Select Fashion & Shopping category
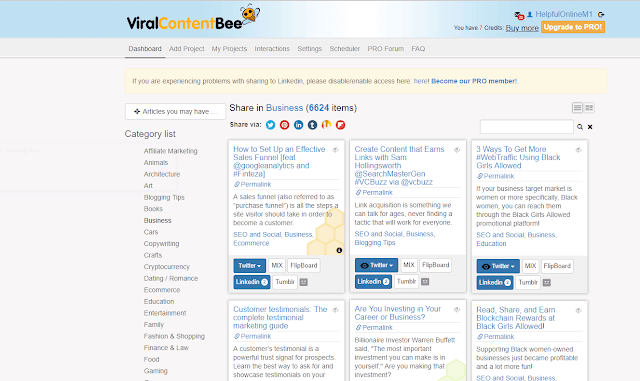Viewport: 640px width, 381px height. 174,336
